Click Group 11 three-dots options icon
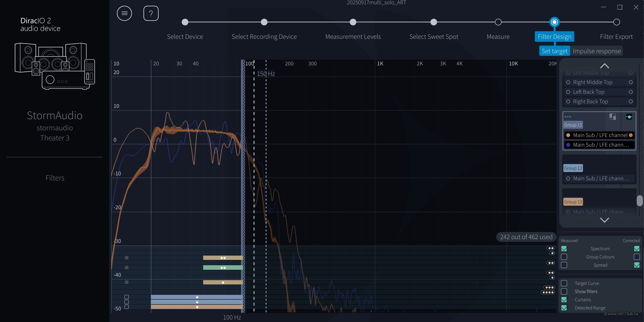Image resolution: width=644 pixels, height=322 pixels. pos(568,117)
